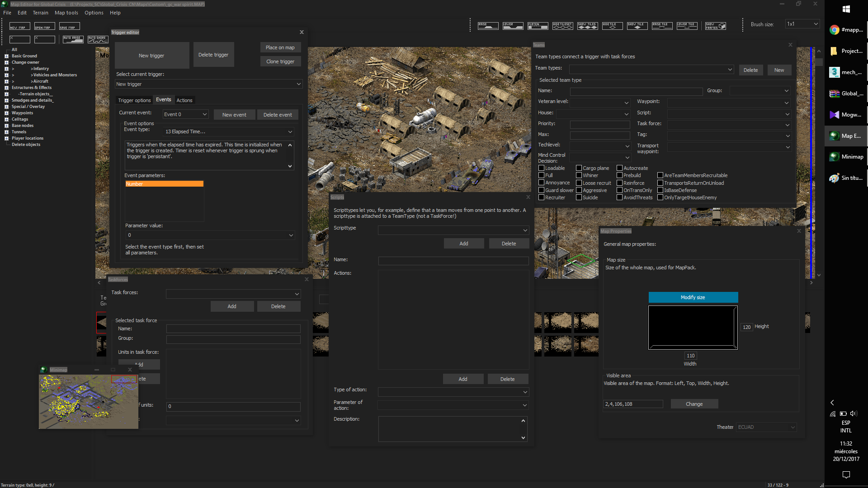
Task: Check the OnlyTargetHouseEnemy option
Action: (x=660, y=197)
